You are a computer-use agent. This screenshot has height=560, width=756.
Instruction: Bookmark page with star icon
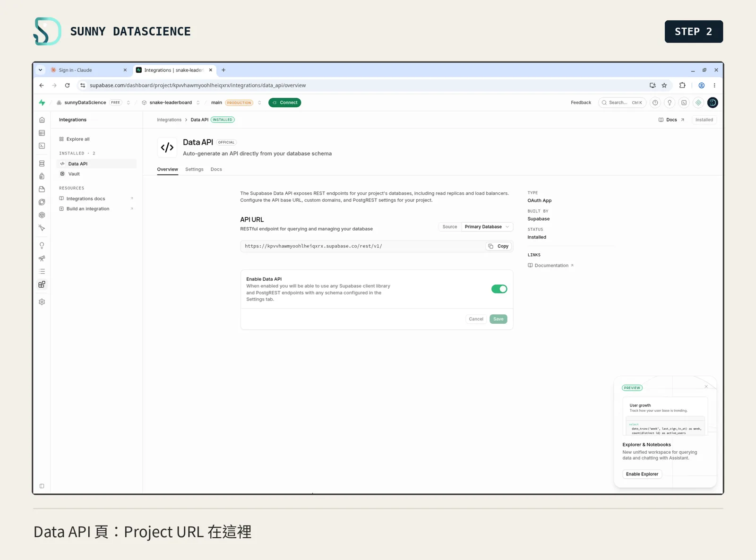664,86
